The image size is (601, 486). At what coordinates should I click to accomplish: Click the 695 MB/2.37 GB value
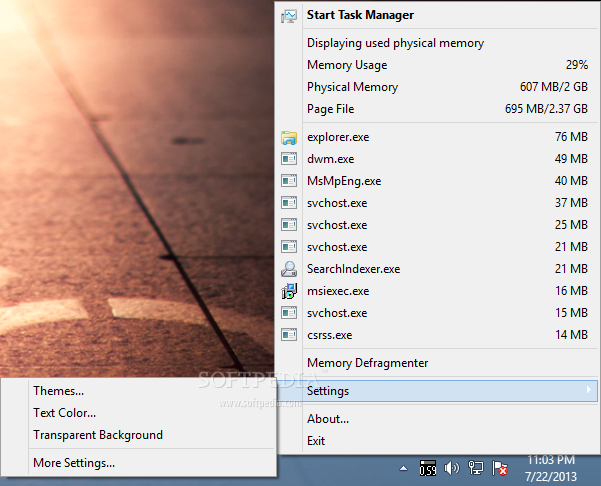pyautogui.click(x=546, y=109)
